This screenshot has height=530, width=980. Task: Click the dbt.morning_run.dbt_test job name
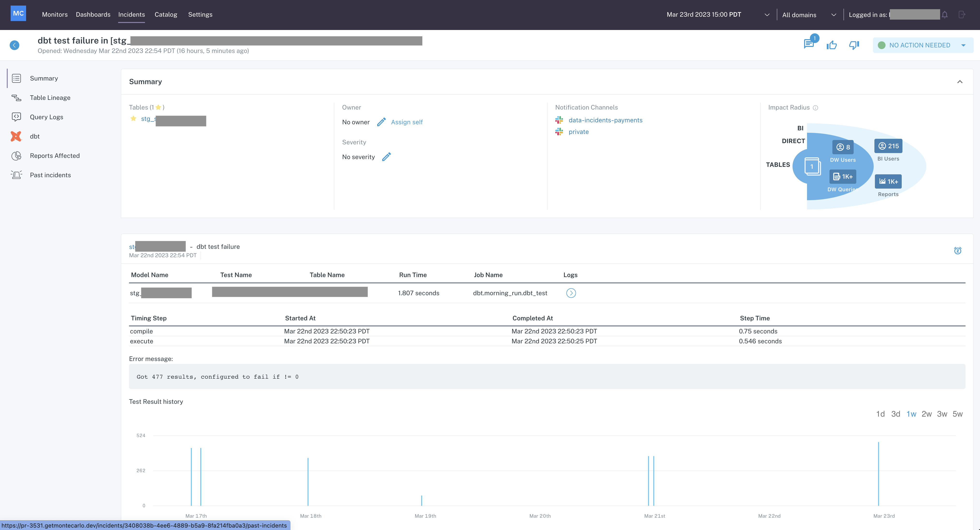(510, 293)
